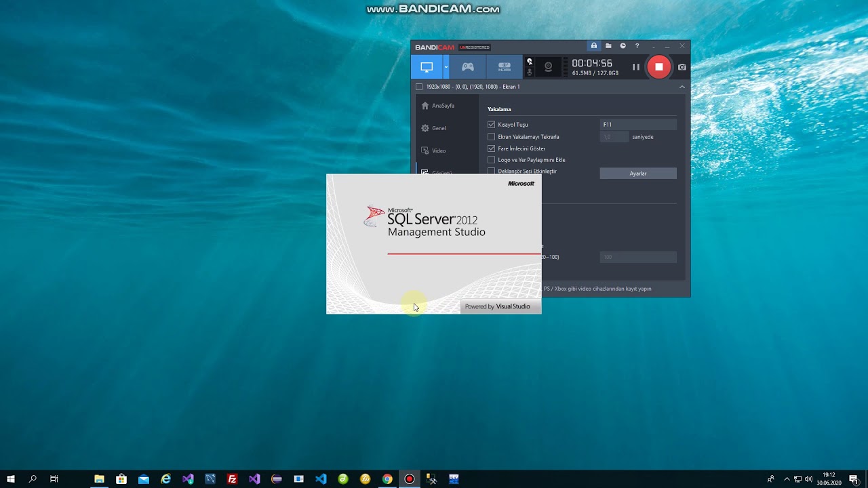Open the output folder icon

(608, 46)
